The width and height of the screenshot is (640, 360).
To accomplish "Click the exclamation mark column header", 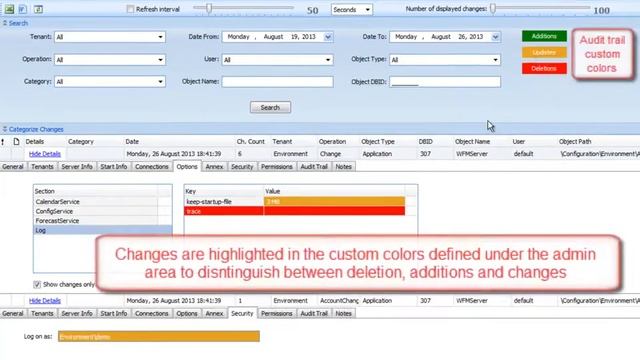I will click(x=3, y=142).
